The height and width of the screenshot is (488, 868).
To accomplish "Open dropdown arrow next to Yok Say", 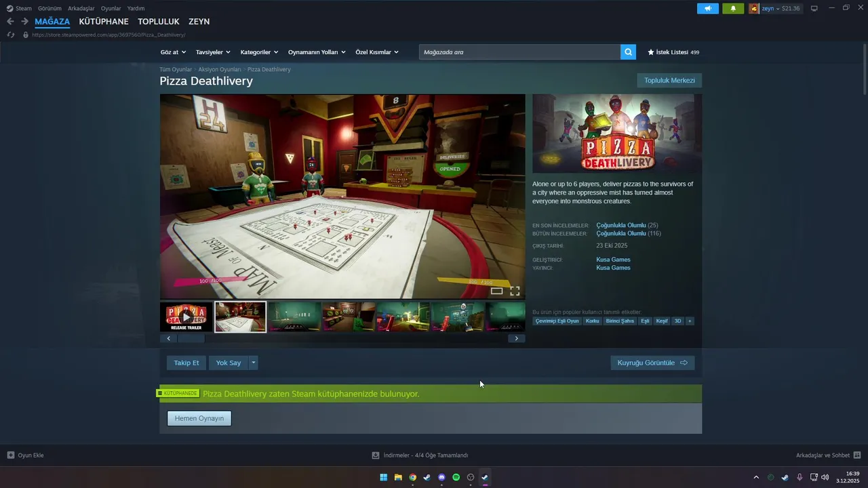I will pyautogui.click(x=254, y=363).
